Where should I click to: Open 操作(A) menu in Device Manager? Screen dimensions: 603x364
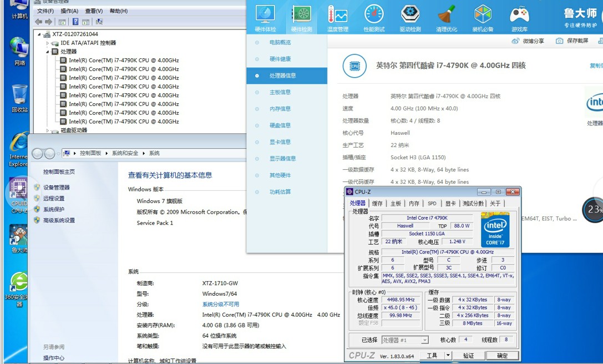coord(69,11)
